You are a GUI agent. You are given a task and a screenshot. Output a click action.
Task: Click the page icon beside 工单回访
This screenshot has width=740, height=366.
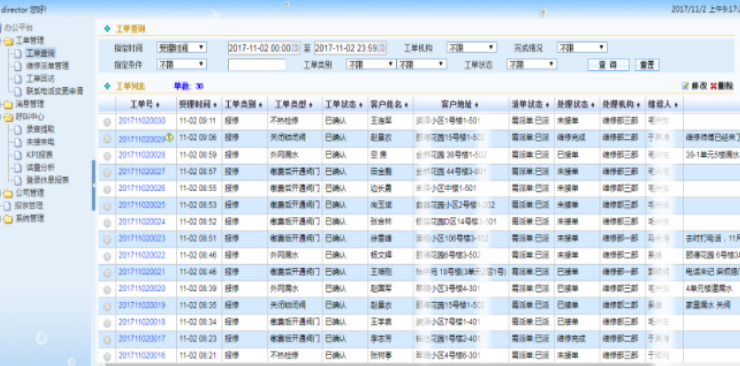[x=18, y=79]
